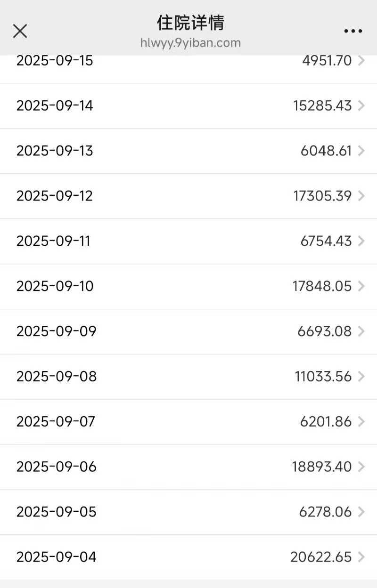
Task: Open the 2025-09-04 daily charge entry
Action: point(188,557)
